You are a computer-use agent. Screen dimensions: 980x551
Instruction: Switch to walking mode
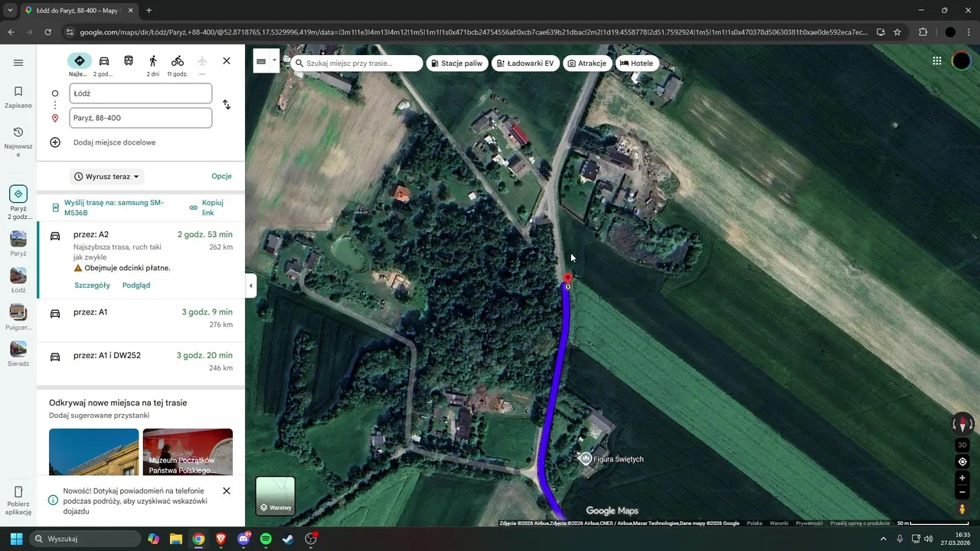pyautogui.click(x=153, y=61)
